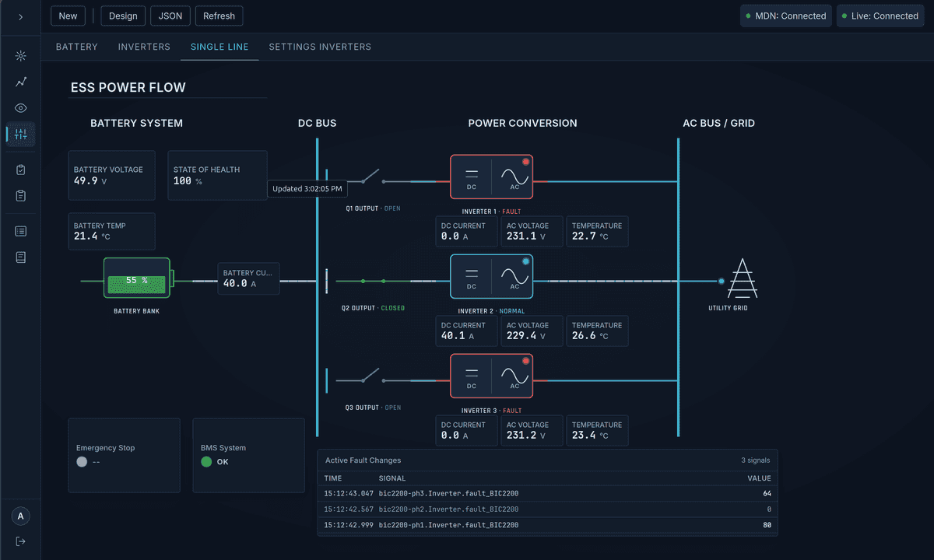This screenshot has height=560, width=934.
Task: Click the Battery Voltage 49.9 V card
Action: 112,176
